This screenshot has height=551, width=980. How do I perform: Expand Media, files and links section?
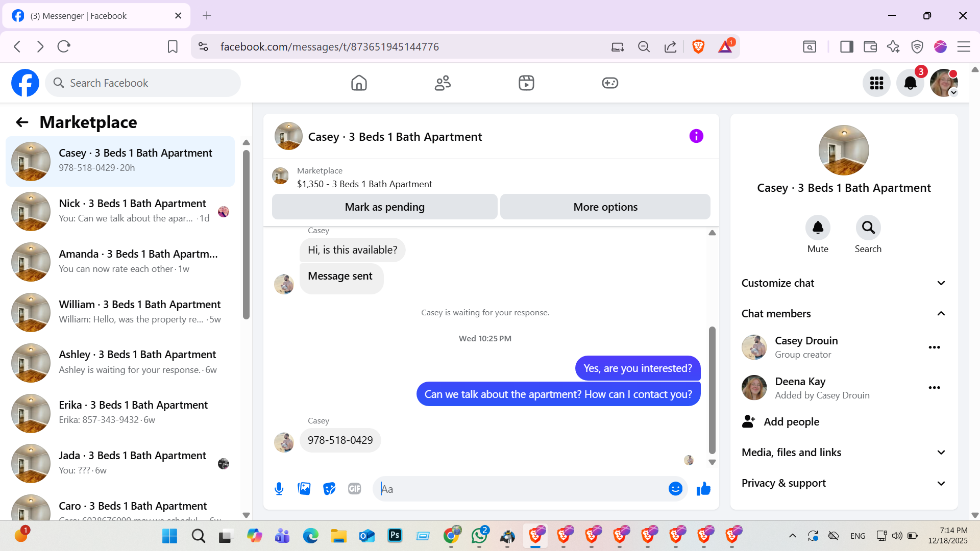point(844,453)
